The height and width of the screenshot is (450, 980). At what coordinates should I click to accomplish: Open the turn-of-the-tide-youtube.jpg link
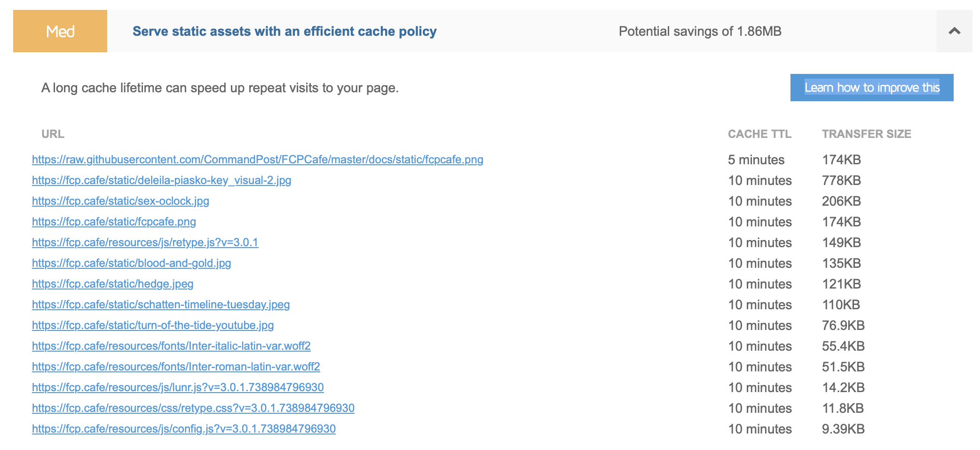tap(153, 325)
